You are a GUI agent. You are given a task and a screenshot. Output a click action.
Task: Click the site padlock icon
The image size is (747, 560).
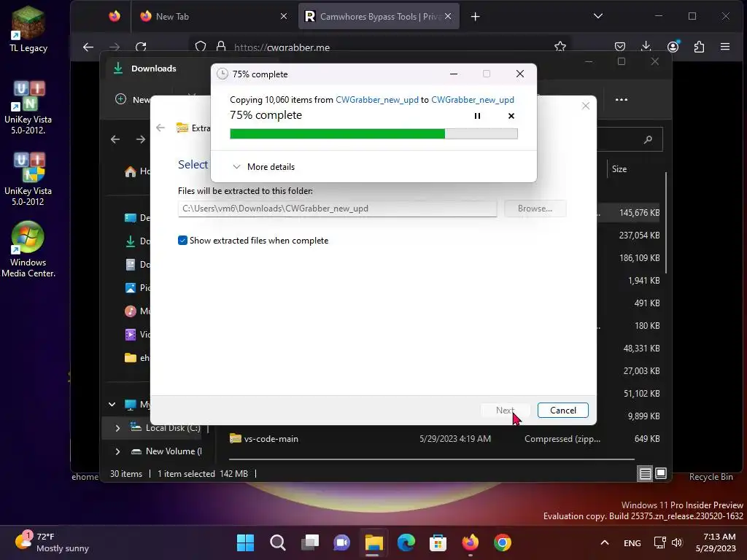(220, 47)
